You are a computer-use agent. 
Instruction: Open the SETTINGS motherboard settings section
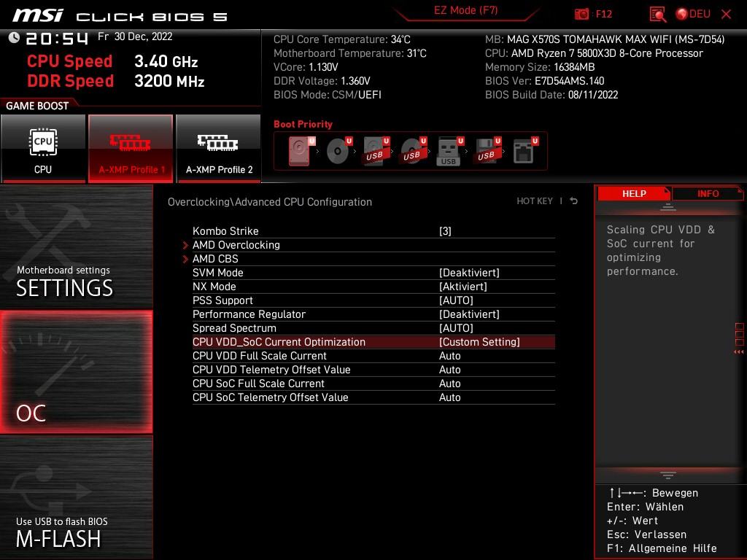[76, 246]
